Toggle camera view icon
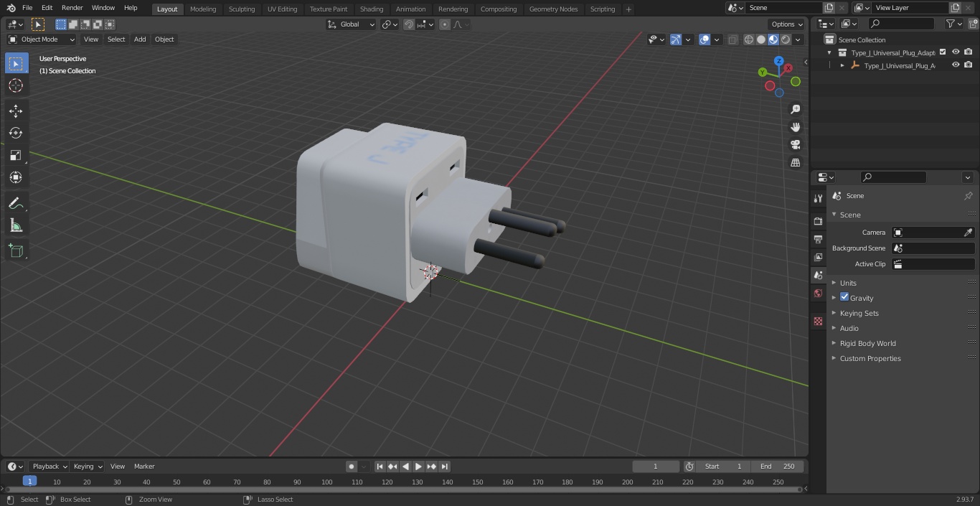This screenshot has height=506, width=980. (795, 145)
